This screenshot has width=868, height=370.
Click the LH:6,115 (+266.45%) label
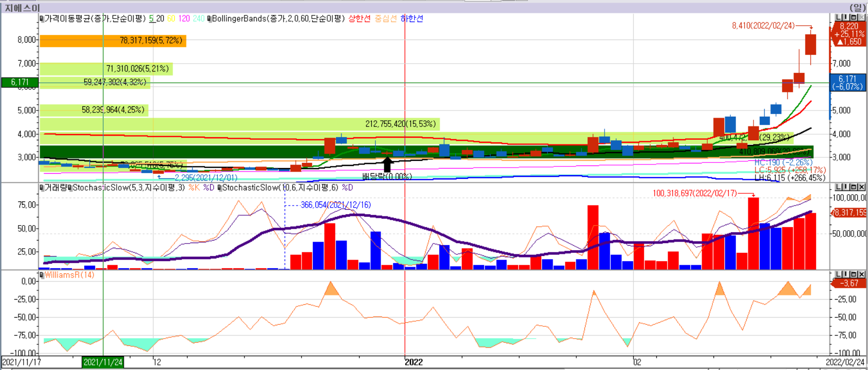(x=790, y=178)
